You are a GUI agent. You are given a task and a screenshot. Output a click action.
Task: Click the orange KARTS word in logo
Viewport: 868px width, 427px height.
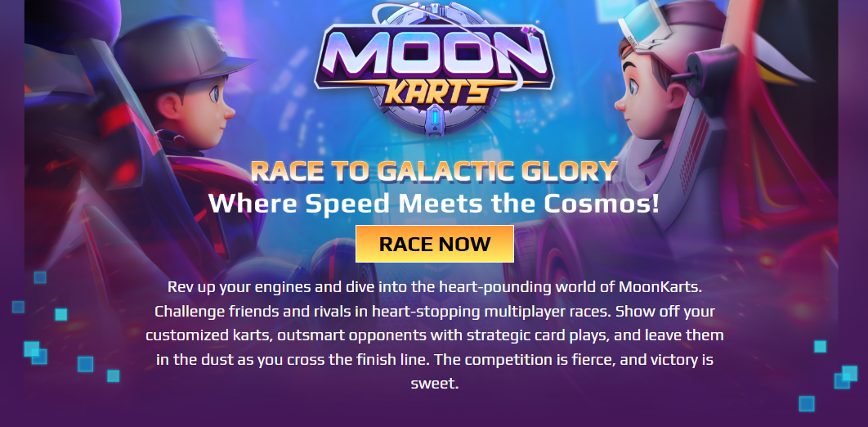pos(434,92)
